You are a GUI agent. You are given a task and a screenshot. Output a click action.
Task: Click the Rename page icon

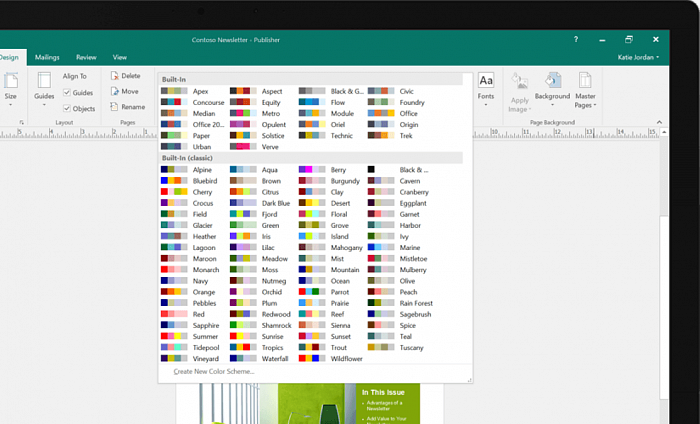(x=114, y=107)
